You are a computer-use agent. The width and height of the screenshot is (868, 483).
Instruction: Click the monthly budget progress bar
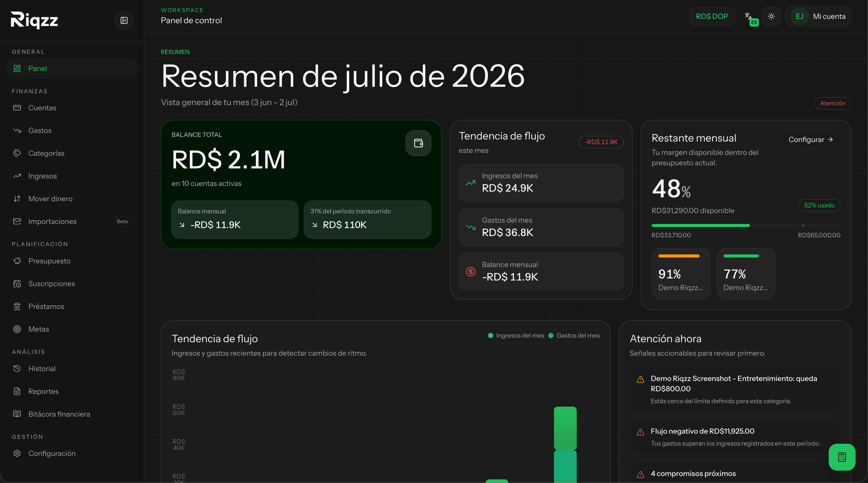click(x=746, y=225)
